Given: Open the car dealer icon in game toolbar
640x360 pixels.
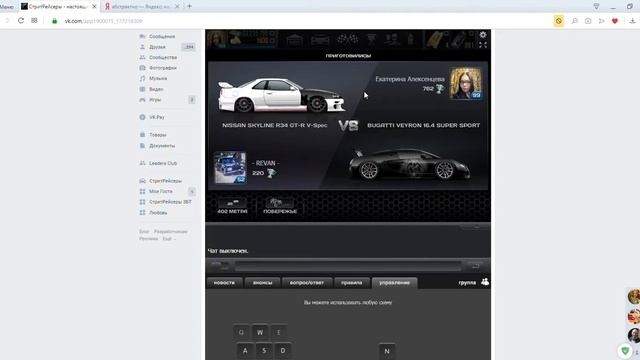Looking at the screenshot, I should (x=320, y=40).
